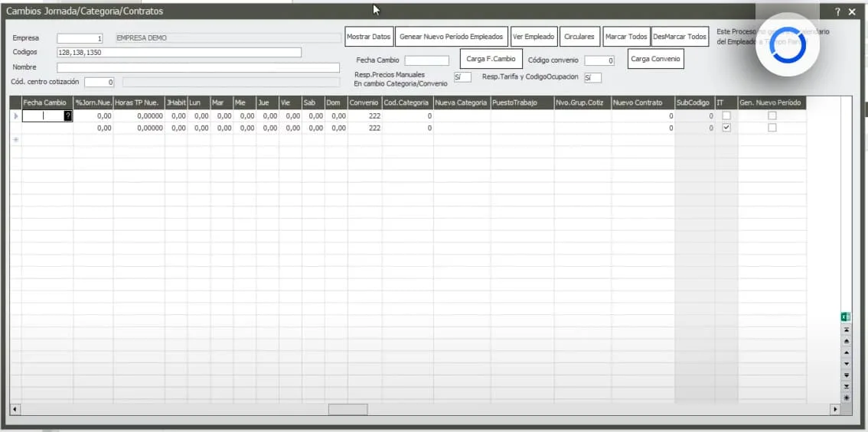This screenshot has width=868, height=432.
Task: Click Mostrar Datos button
Action: click(369, 37)
